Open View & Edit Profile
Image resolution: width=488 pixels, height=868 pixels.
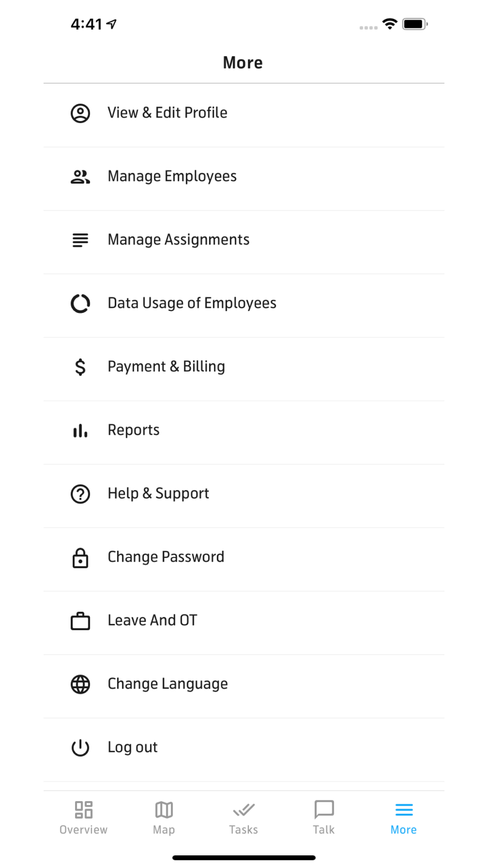pos(167,113)
